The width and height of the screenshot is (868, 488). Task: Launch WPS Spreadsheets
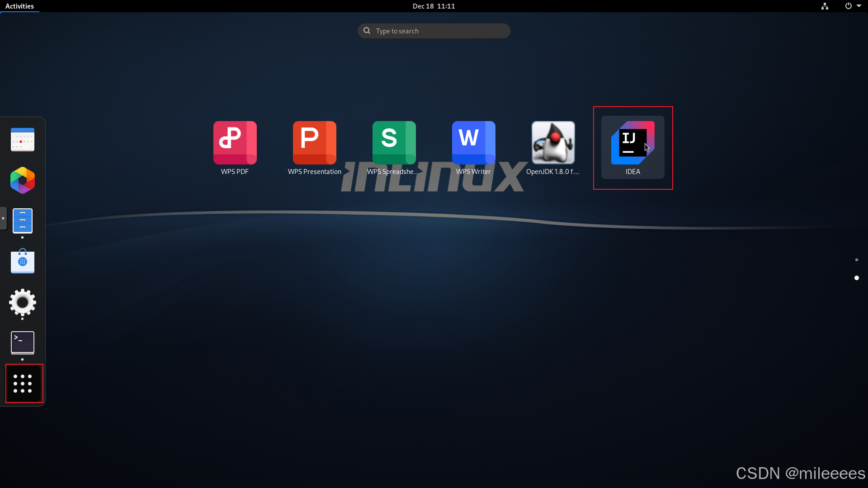click(394, 143)
